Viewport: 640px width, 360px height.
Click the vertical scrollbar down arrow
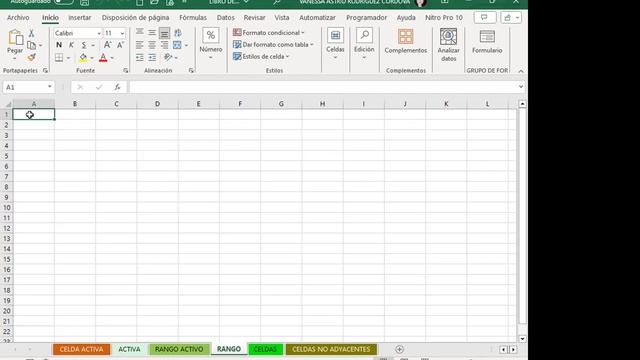tap(522, 339)
